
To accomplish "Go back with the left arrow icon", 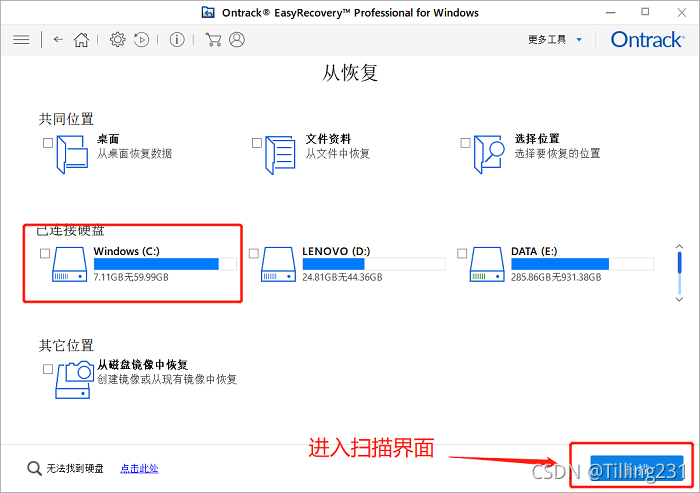I will (x=58, y=39).
